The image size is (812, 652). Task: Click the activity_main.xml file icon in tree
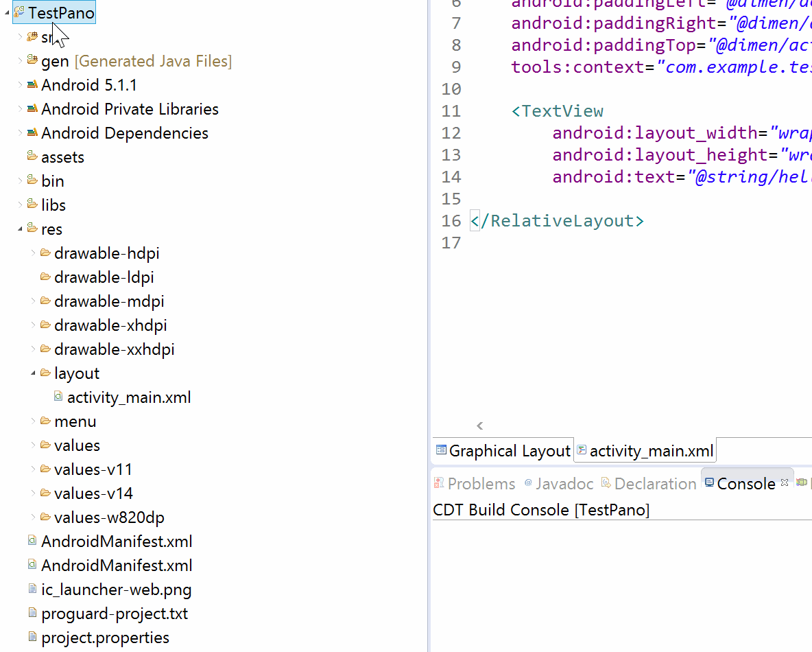point(58,397)
